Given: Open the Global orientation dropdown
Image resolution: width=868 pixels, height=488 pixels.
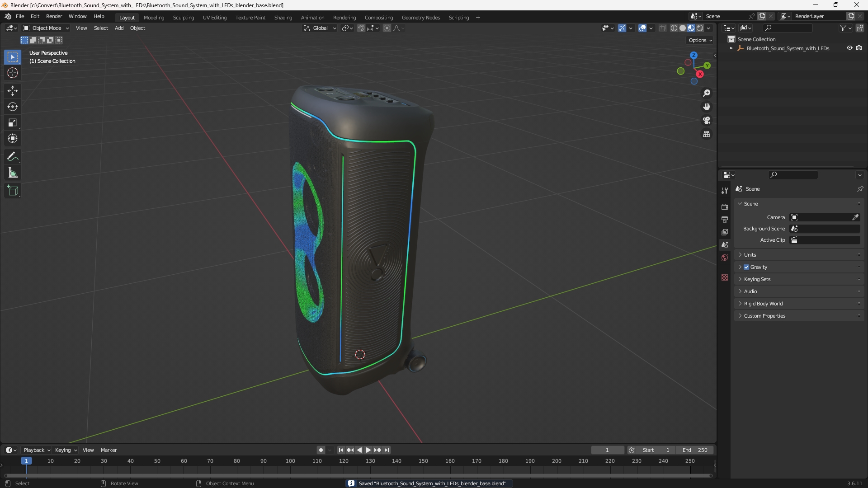Looking at the screenshot, I should point(320,28).
